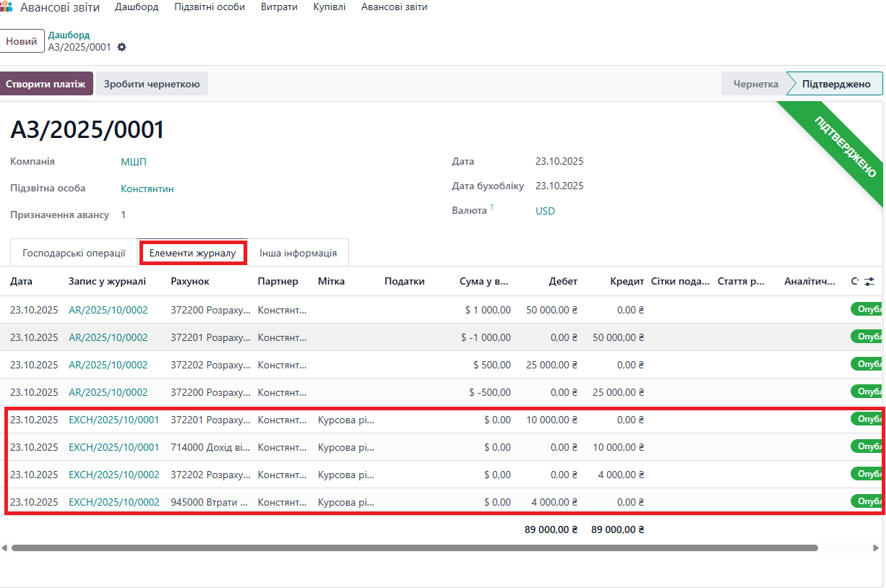Open the USD currency link
Viewport: 886px width, 588px height.
coord(545,211)
